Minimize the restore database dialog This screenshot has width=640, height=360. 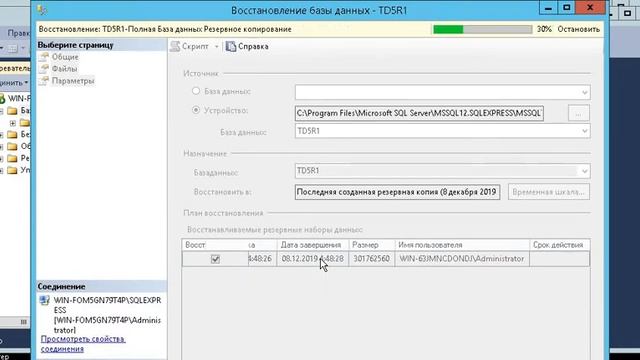tap(548, 8)
